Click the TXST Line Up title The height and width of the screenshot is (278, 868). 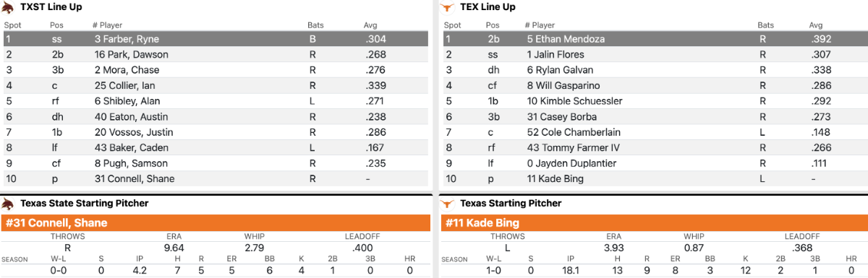(51, 7)
